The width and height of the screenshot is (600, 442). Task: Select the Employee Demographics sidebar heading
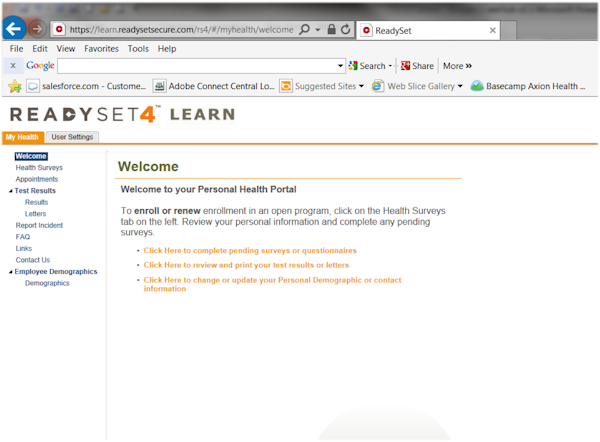point(56,271)
